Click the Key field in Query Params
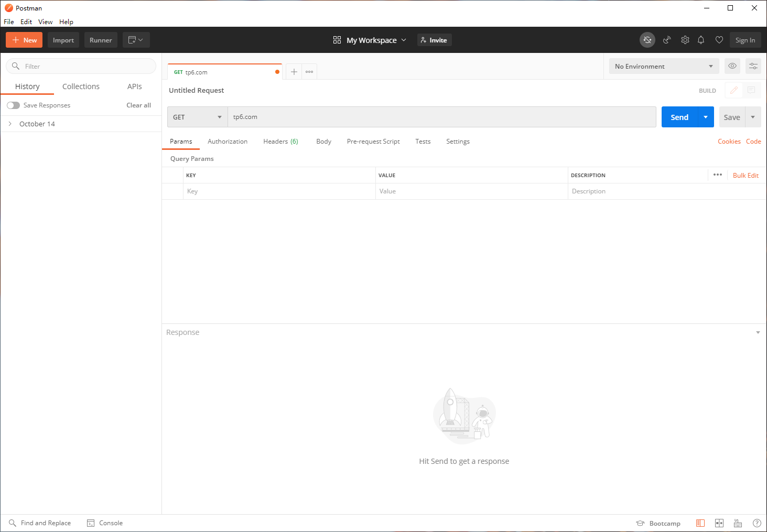 tap(279, 191)
